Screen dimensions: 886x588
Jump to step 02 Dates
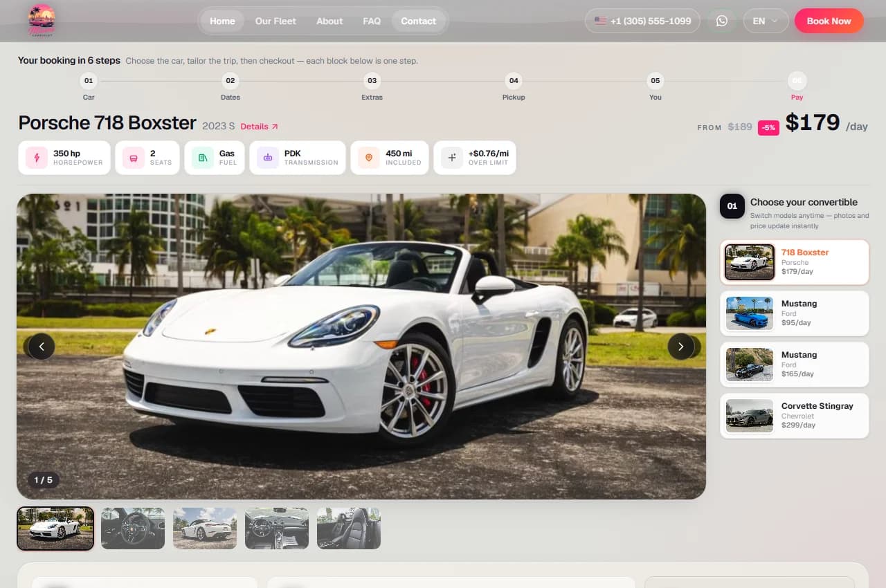click(x=230, y=88)
